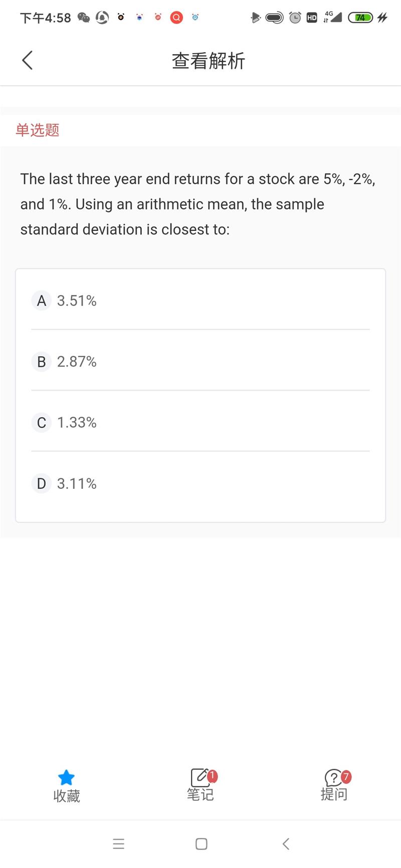Tap the star 收藏 favorite icon
Screen dimensions: 401x868
tap(66, 778)
